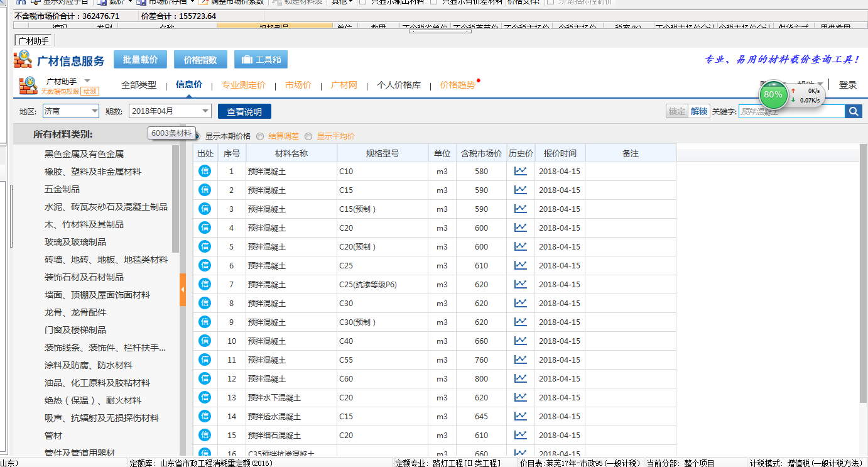Open the 价格趋势 tab

pyautogui.click(x=458, y=85)
